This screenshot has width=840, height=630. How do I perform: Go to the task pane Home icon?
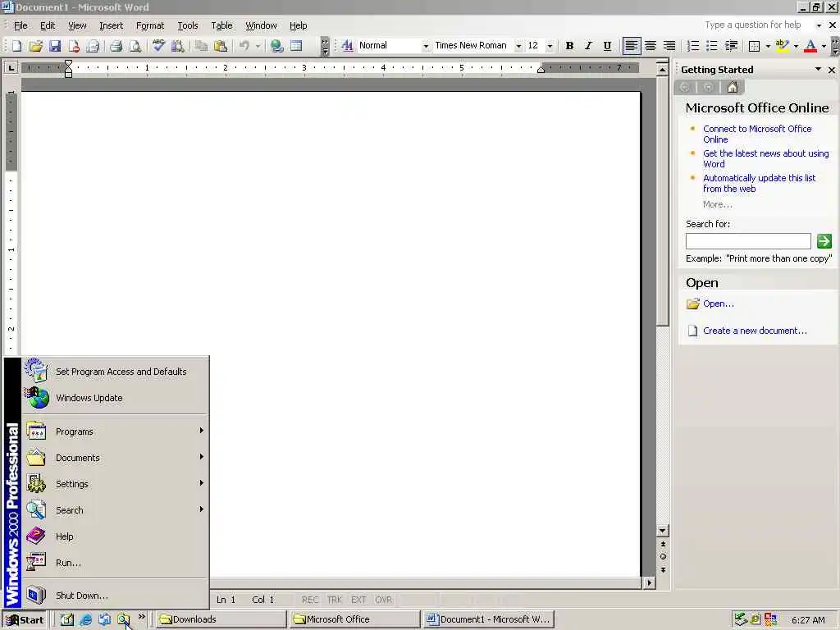[733, 87]
